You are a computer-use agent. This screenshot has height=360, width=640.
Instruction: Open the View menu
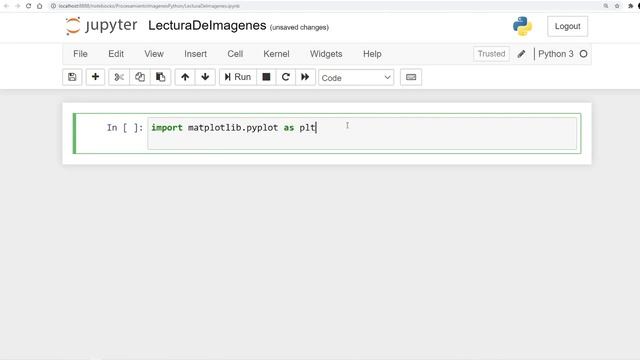[154, 54]
